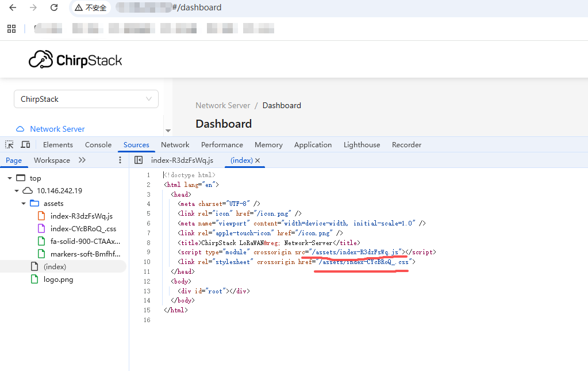The width and height of the screenshot is (588, 371).
Task: Click the html lang="en" code line
Action: 191,185
